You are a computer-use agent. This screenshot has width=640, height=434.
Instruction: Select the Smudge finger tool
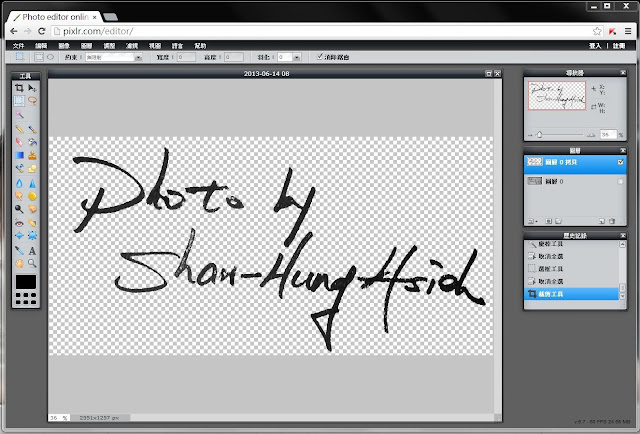(x=19, y=196)
